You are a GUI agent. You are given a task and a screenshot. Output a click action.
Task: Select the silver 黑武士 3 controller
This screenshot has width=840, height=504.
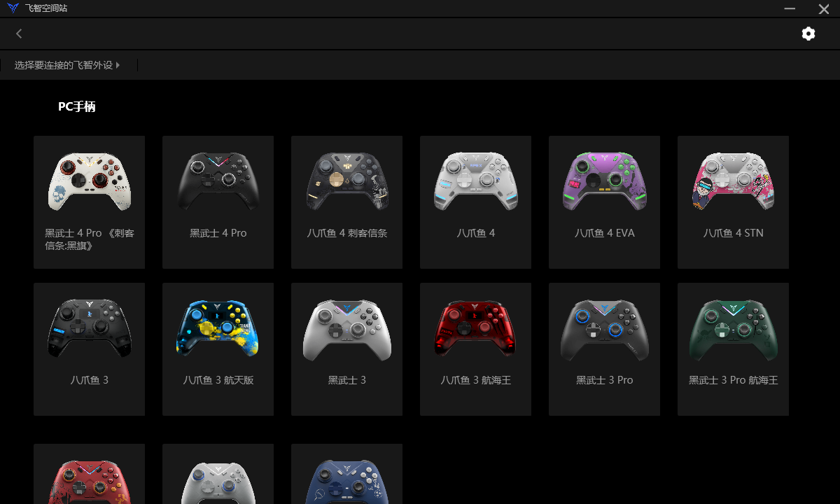346,349
